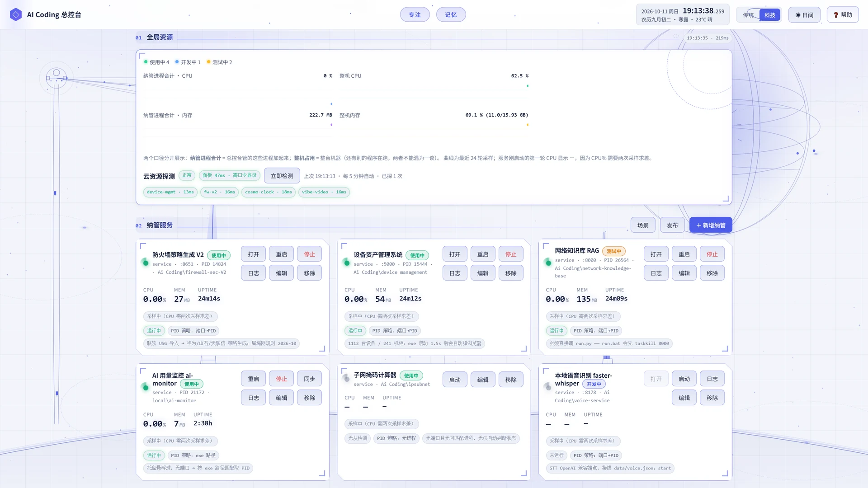Image resolution: width=868 pixels, height=488 pixels.
Task: Click grey status dot of faster-whisper card
Action: pyautogui.click(x=548, y=387)
